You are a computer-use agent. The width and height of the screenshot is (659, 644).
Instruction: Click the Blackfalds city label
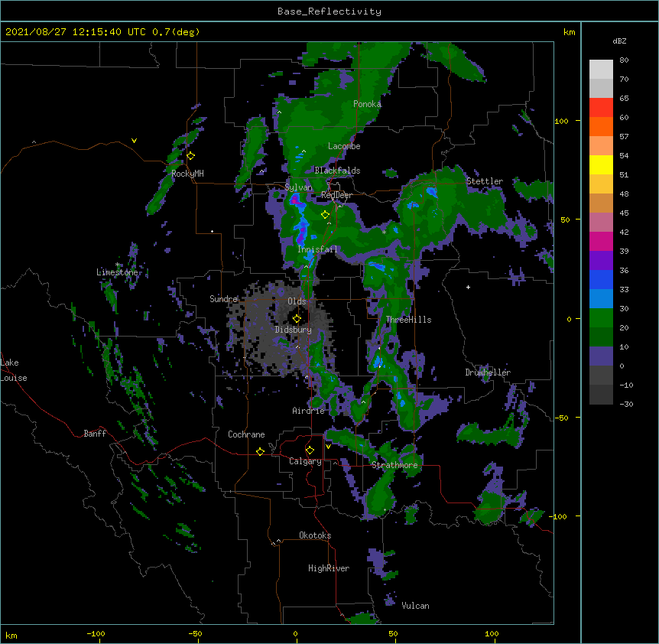(x=337, y=171)
